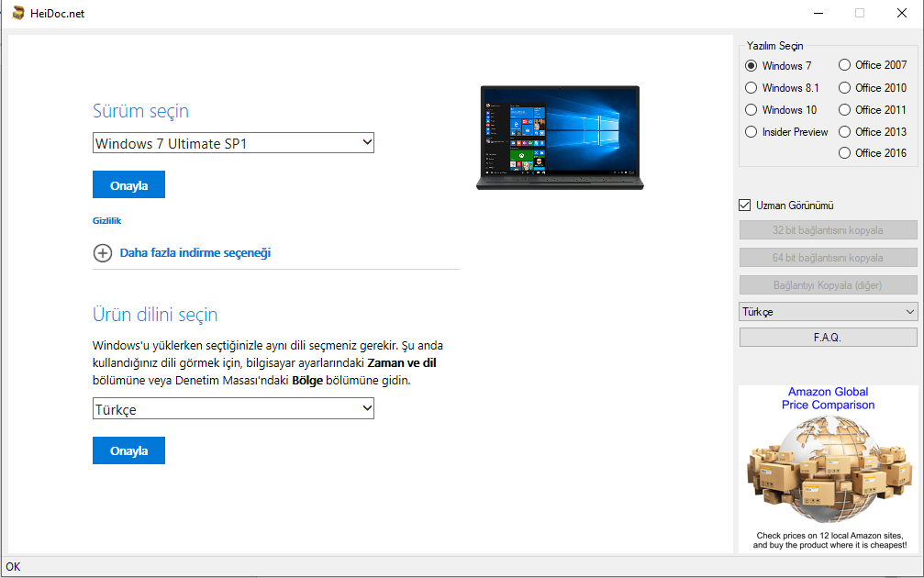Click the HeiDoc.net app icon in title bar
The height and width of the screenshot is (578, 924).
pyautogui.click(x=18, y=13)
